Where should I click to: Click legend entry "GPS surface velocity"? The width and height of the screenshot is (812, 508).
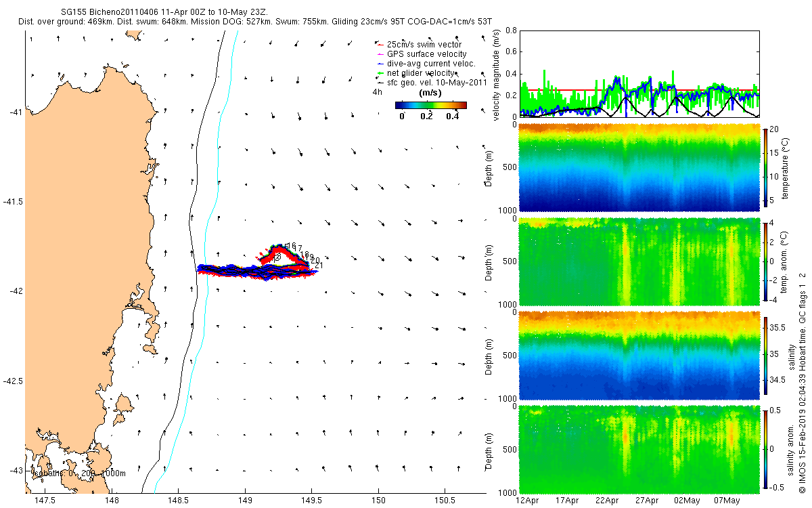pos(426,54)
